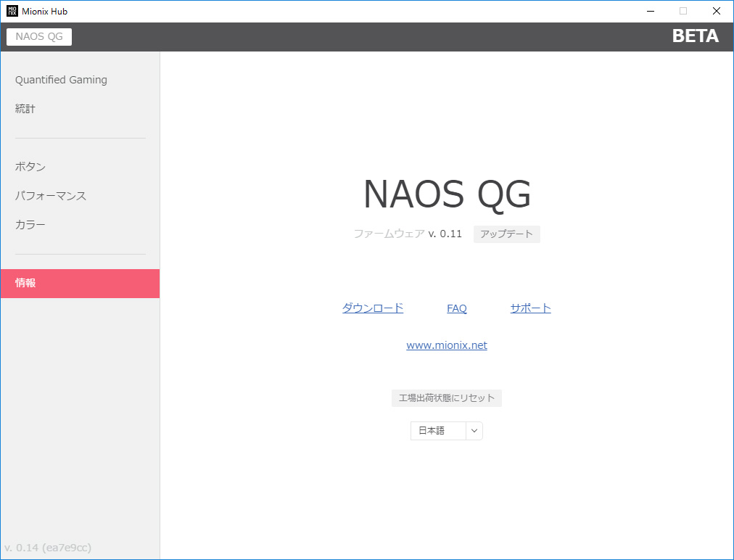Click the 工場出荷状態にリセット button
The height and width of the screenshot is (560, 734).
(x=447, y=398)
